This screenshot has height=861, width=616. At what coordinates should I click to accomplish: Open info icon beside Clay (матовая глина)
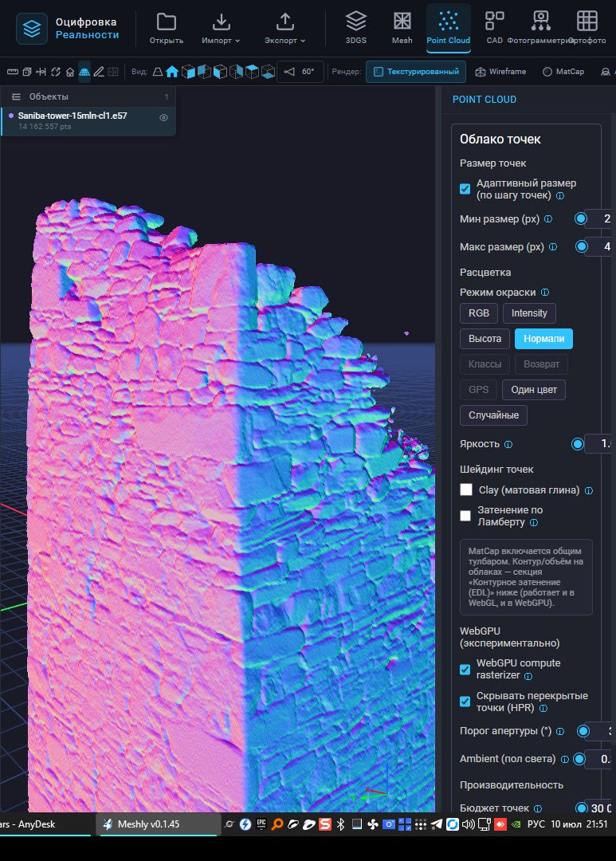click(589, 490)
